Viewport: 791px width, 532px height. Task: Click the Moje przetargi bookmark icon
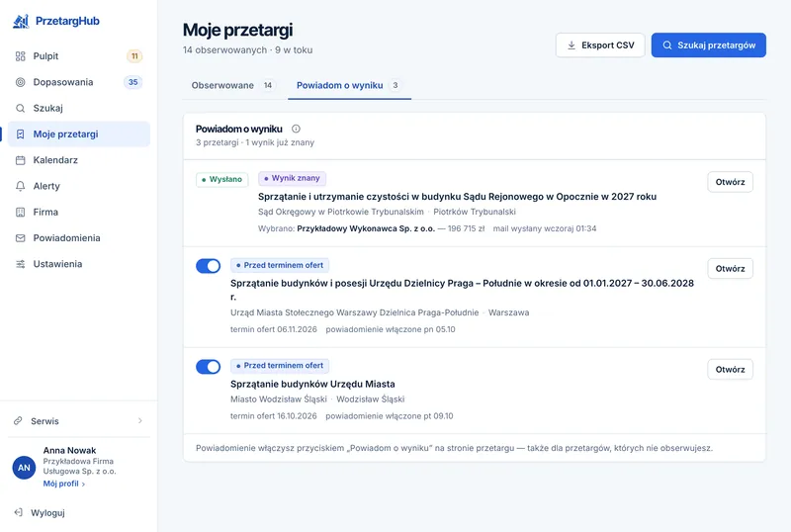pos(20,134)
